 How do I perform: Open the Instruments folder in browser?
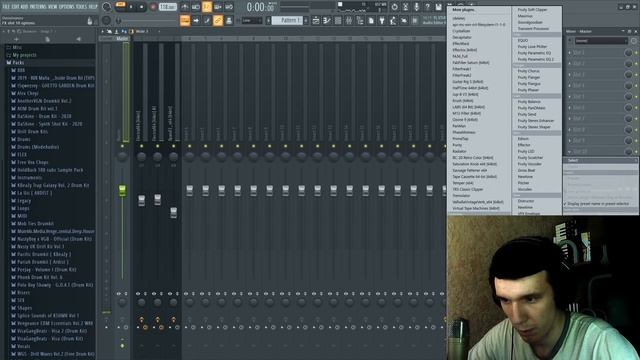29,178
